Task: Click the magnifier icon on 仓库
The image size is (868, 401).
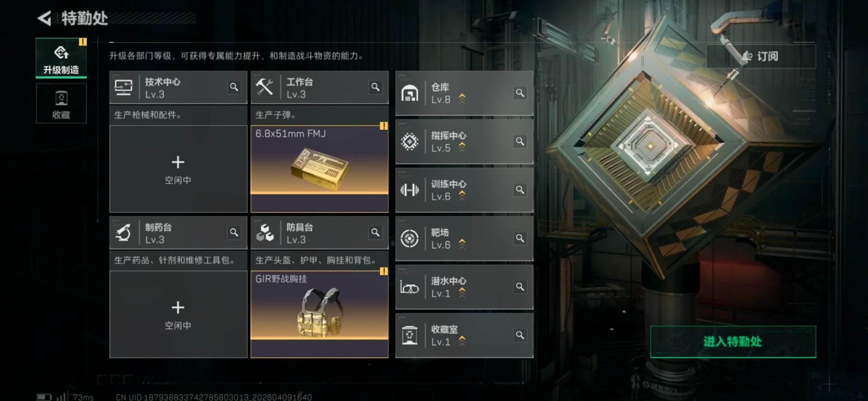Action: (520, 93)
